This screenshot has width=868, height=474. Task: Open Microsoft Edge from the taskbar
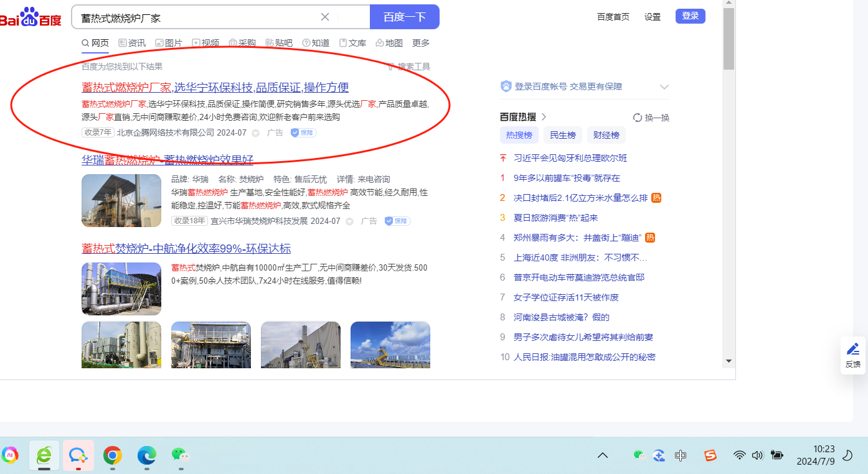(146, 455)
